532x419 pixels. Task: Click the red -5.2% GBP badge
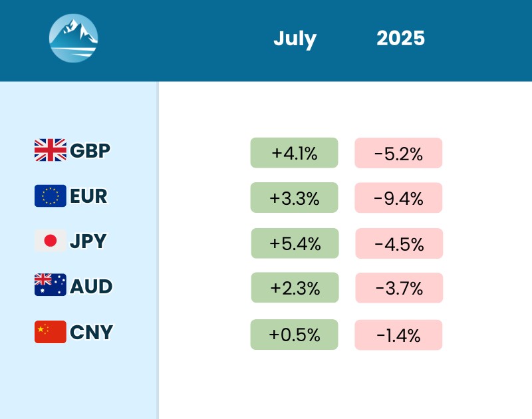tap(398, 153)
